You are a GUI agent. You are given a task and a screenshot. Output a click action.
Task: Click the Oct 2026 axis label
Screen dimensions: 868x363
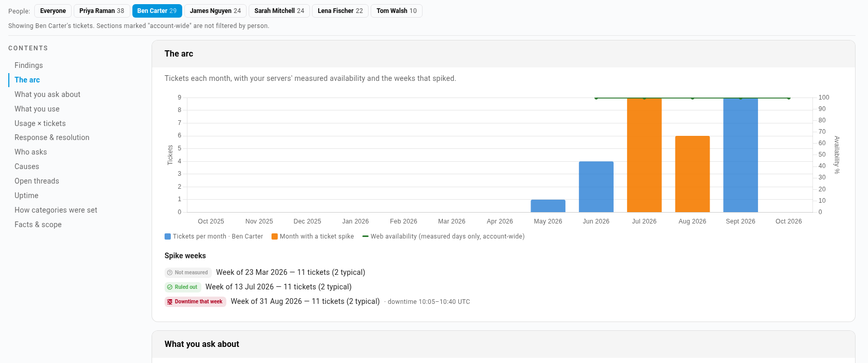(x=789, y=221)
